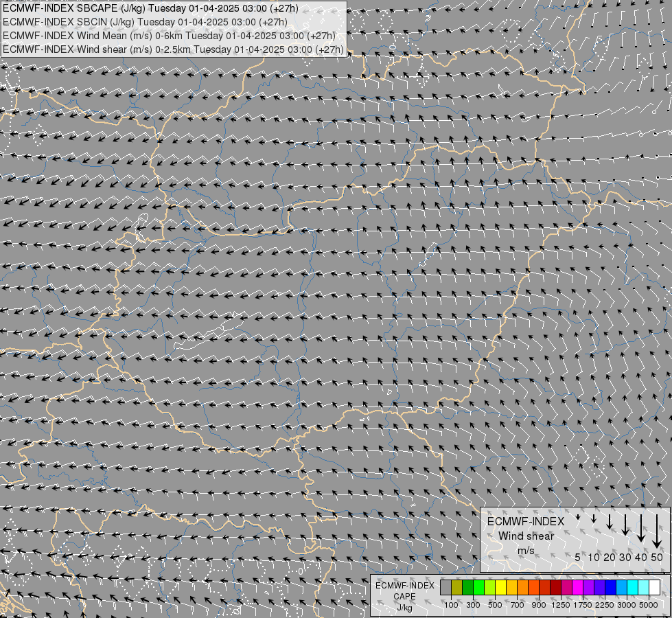Screen dimensions: 672x618
Task: Click the 5 m/s wind shear legend arrow
Action: click(578, 517)
